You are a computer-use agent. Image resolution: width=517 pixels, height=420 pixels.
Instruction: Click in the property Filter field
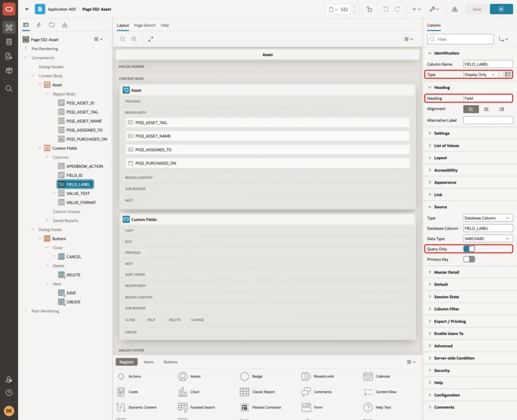click(x=460, y=39)
